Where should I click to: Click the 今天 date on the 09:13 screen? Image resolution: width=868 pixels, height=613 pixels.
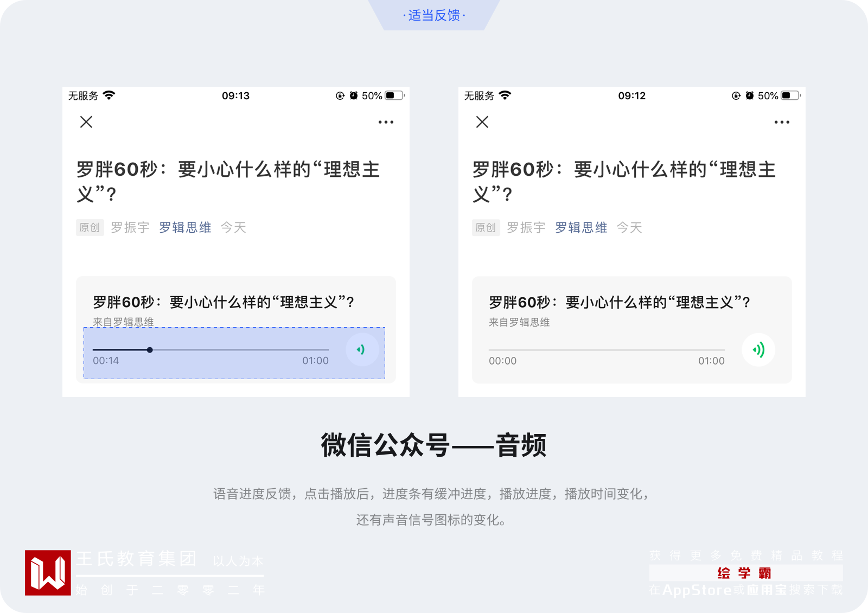[233, 227]
